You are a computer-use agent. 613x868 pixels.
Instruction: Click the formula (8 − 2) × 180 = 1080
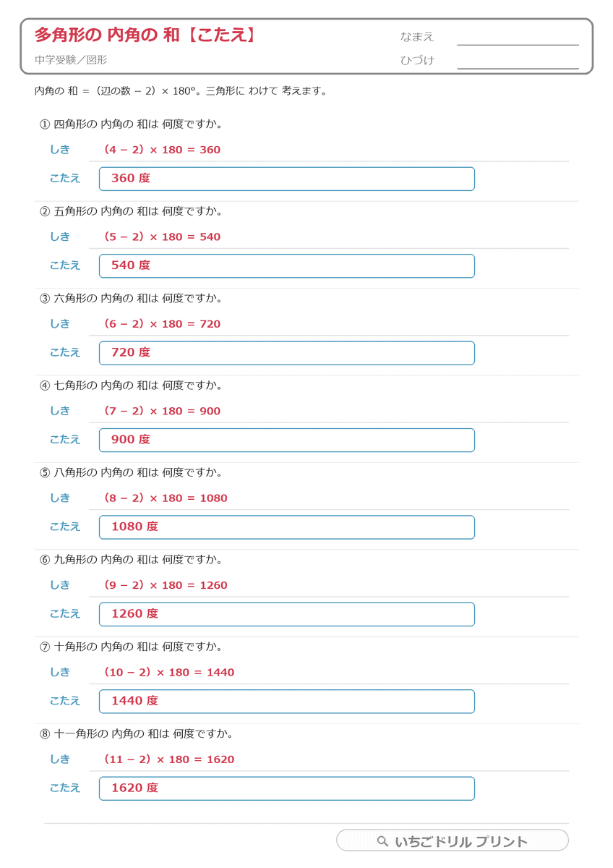pyautogui.click(x=164, y=498)
